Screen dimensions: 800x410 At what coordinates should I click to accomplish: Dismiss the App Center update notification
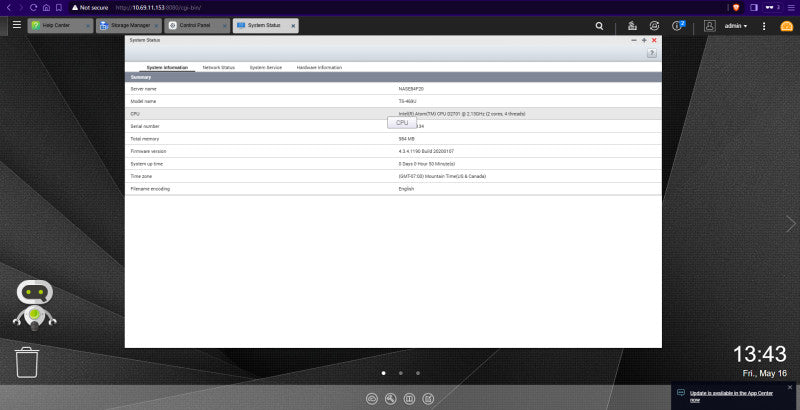pyautogui.click(x=790, y=388)
